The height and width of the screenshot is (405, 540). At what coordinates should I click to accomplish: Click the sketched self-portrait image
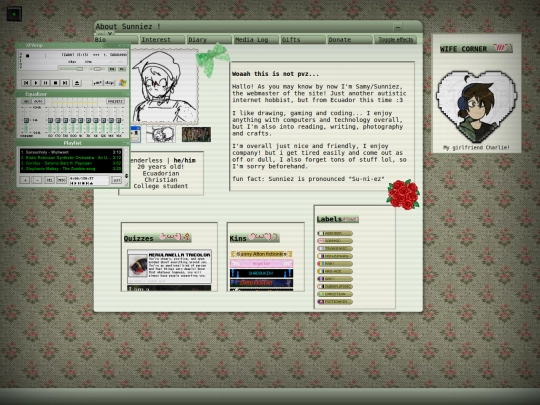(x=164, y=86)
